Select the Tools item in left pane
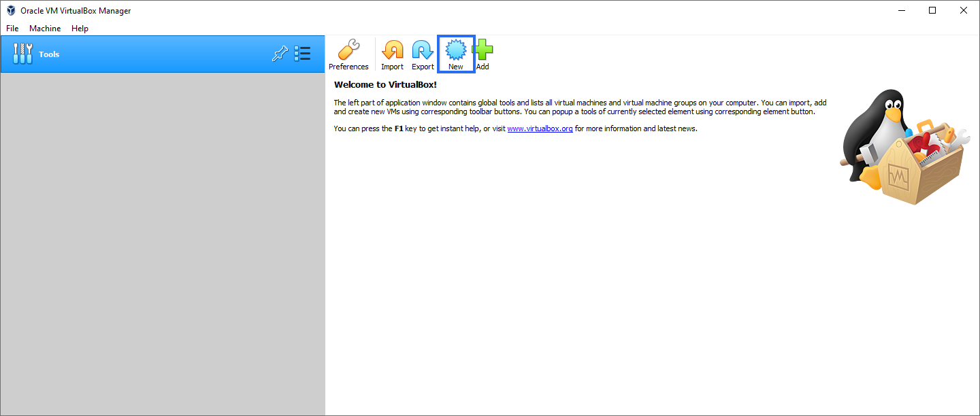 [163, 54]
